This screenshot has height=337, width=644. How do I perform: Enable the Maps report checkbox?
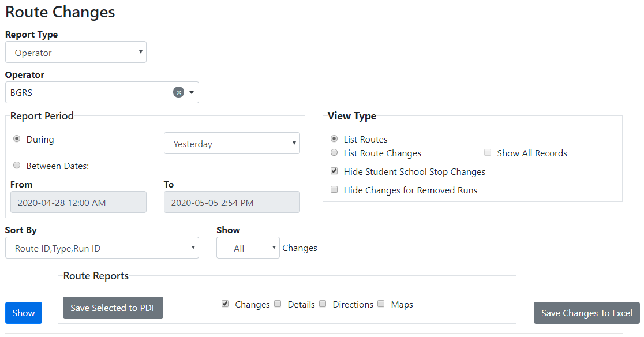pos(381,304)
